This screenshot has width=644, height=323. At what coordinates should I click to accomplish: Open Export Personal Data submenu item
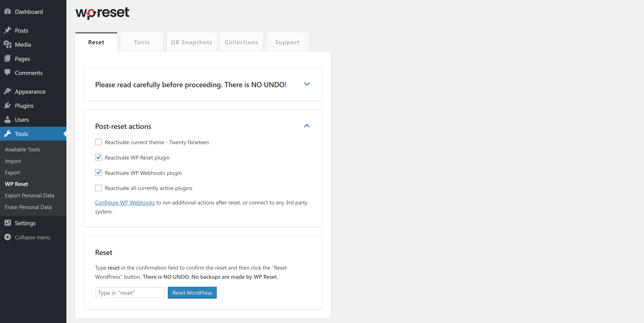(30, 195)
